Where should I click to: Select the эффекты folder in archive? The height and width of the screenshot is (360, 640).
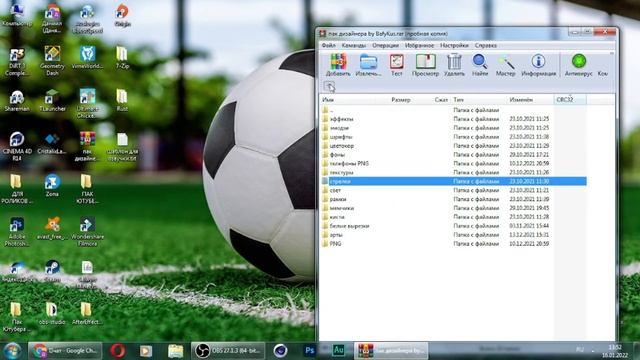453,119
